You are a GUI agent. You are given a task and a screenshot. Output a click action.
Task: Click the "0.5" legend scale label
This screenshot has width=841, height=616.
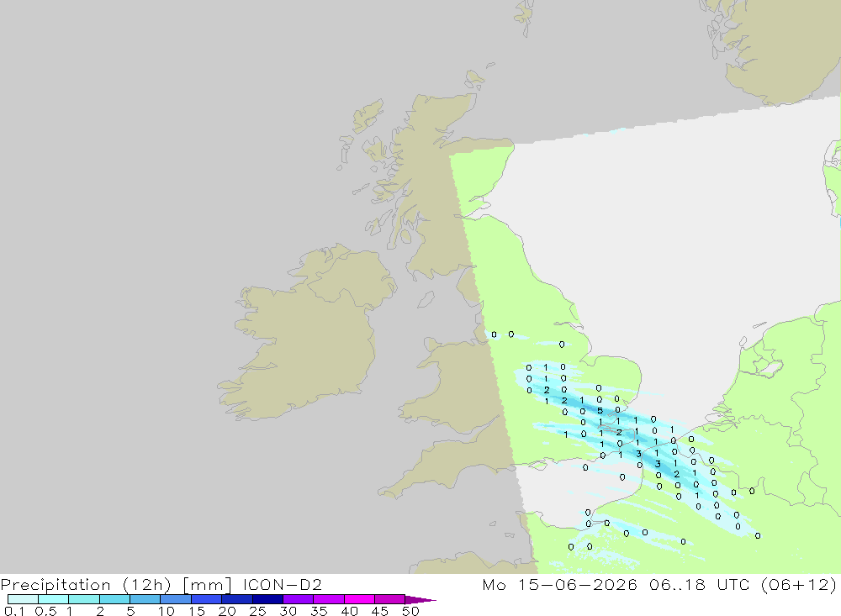45,611
